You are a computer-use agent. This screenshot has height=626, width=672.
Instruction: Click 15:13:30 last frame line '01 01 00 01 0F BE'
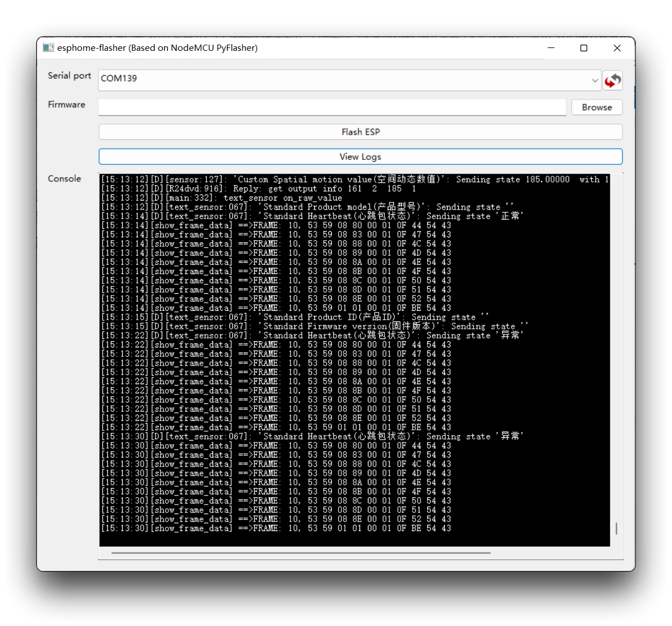pos(276,528)
